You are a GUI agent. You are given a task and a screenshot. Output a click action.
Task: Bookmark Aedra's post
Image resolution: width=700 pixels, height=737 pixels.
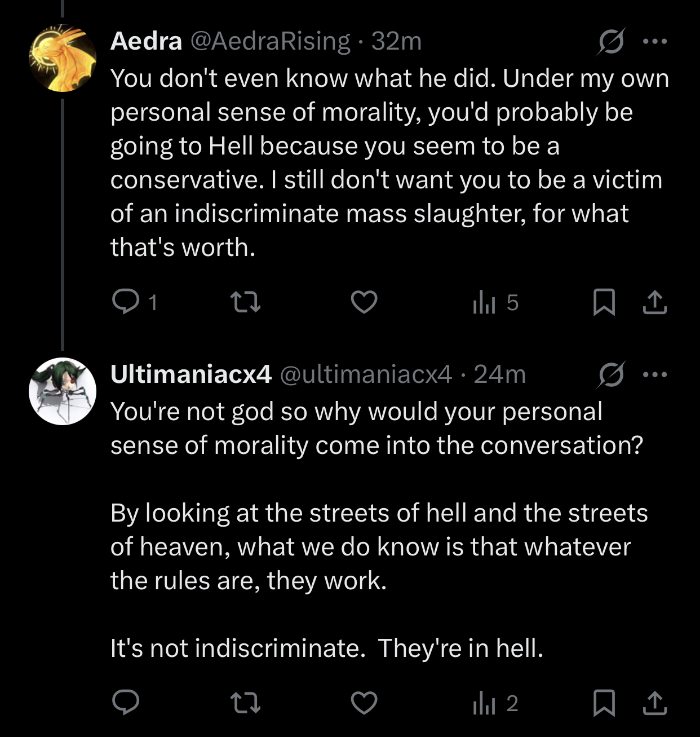(x=604, y=302)
